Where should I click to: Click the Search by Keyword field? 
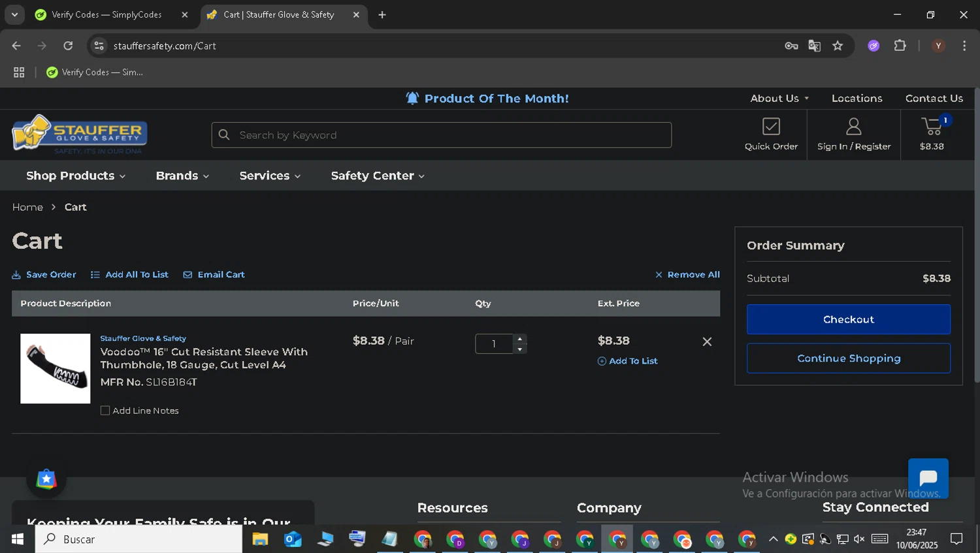click(x=441, y=134)
